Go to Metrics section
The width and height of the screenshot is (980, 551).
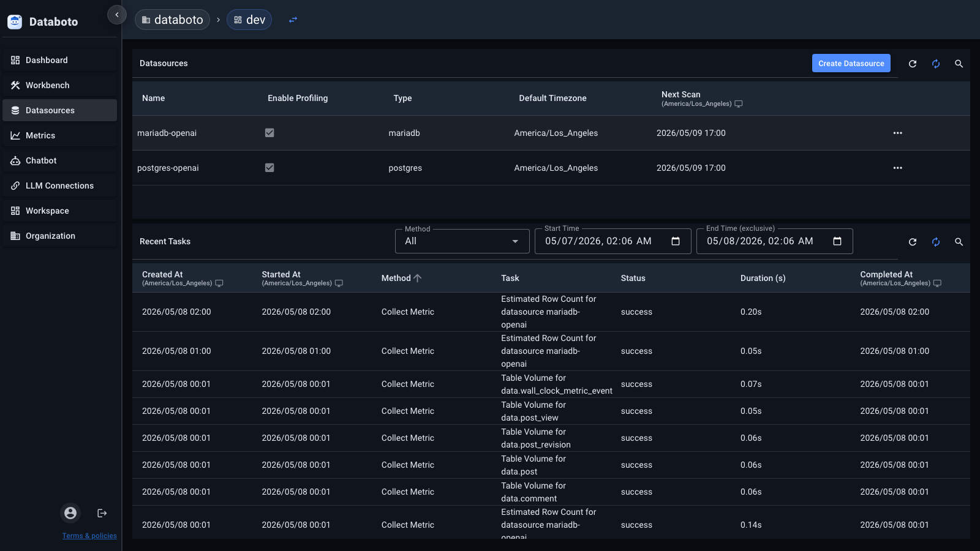(59, 135)
